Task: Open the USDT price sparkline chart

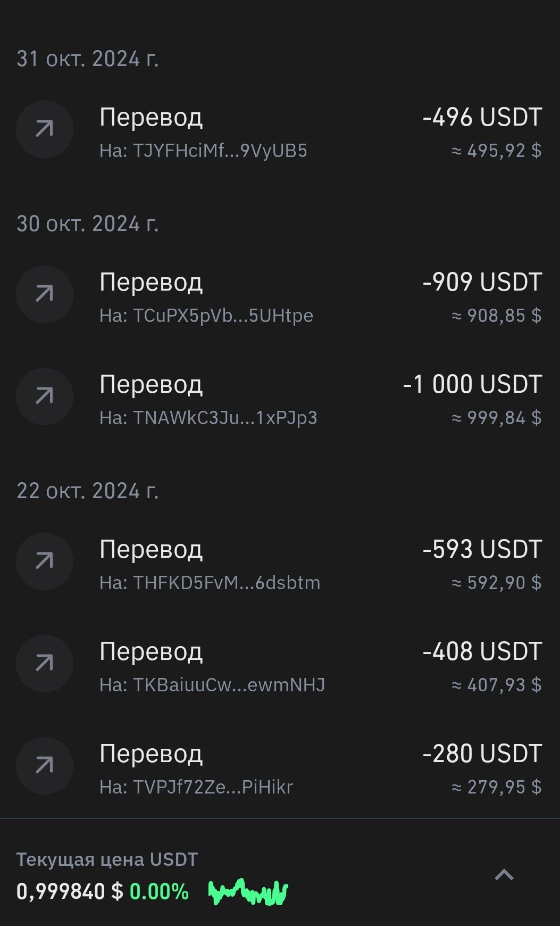Action: (248, 891)
